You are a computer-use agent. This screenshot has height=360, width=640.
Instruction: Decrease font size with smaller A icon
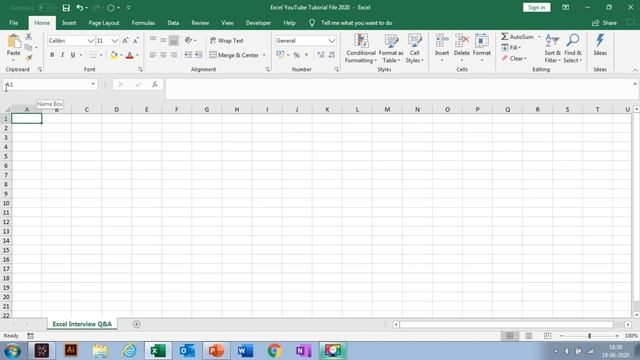point(136,40)
